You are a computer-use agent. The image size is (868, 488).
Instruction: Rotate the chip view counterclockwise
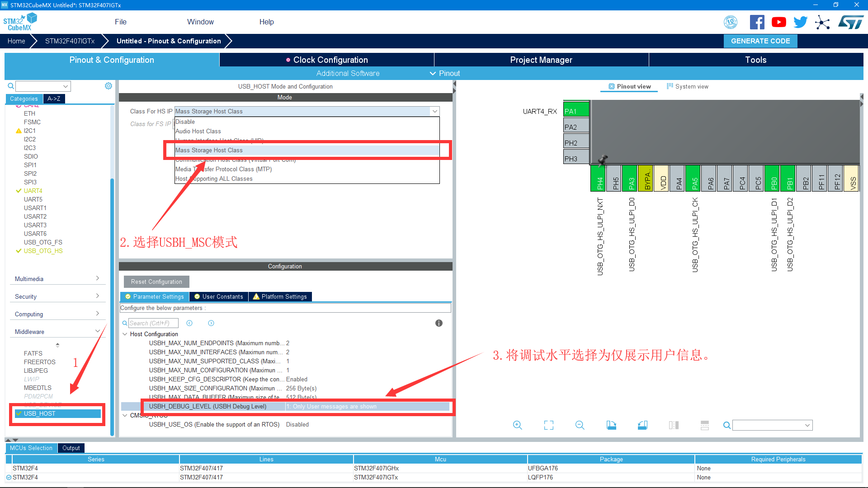(x=642, y=425)
